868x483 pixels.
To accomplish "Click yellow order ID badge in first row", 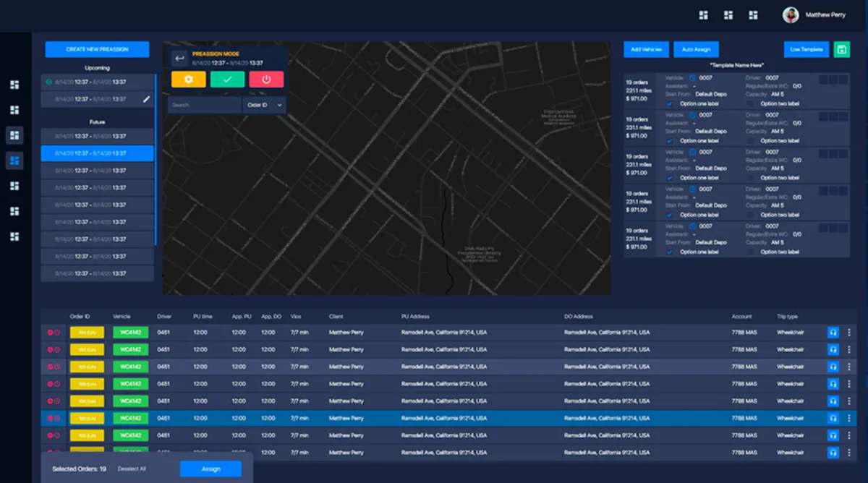I will pos(87,332).
